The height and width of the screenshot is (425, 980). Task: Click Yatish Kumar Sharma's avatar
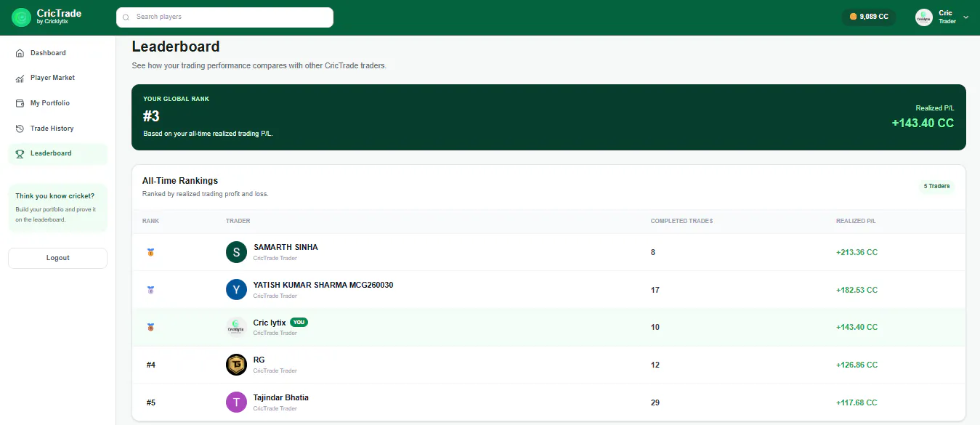pos(237,290)
